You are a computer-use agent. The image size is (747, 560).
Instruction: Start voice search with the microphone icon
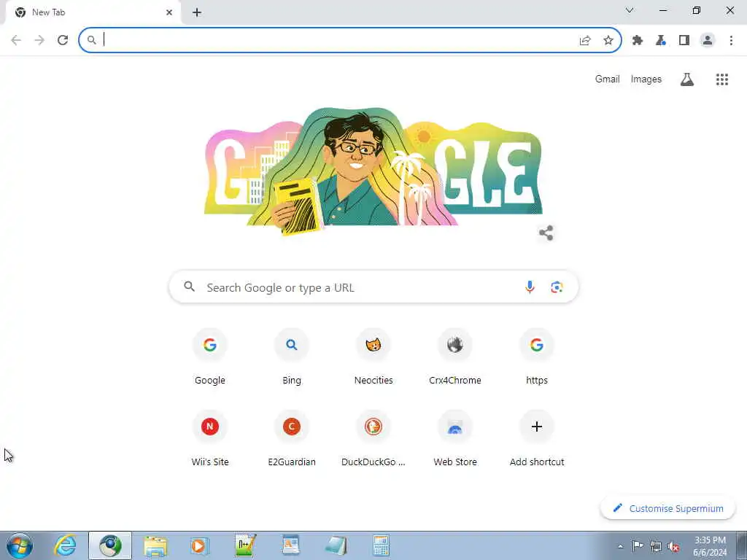pyautogui.click(x=530, y=287)
